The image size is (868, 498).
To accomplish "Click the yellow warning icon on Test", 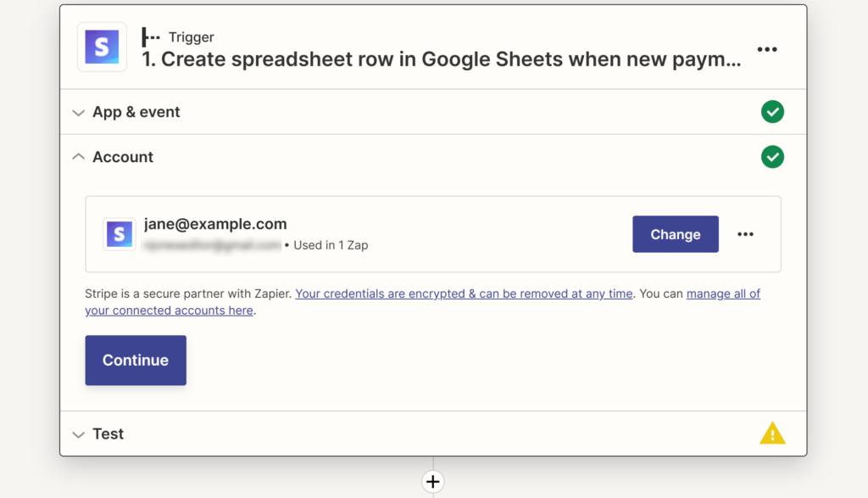I will pos(771,434).
